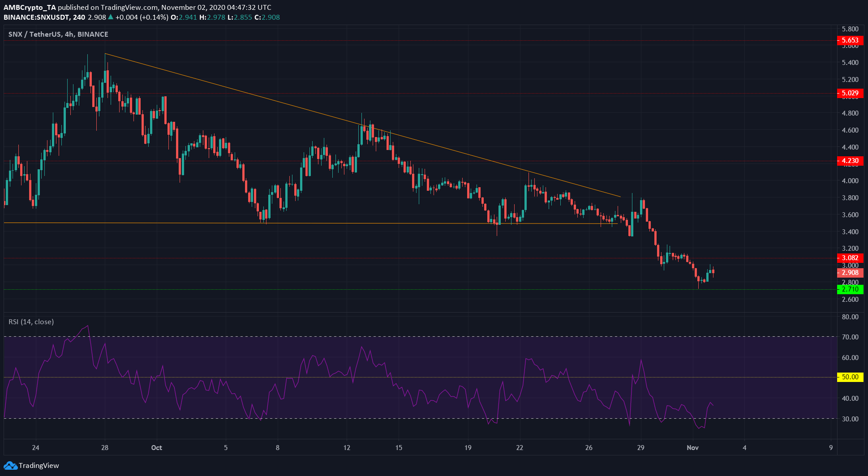Click the latest candlestick near 2.908
Image resolution: width=868 pixels, height=476 pixels.
[x=713, y=271]
